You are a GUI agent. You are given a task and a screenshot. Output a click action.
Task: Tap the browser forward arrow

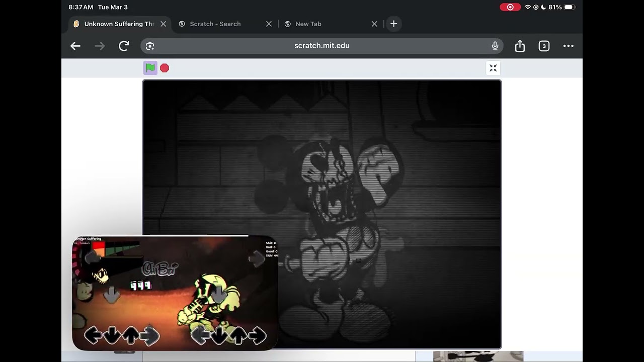coord(100,46)
